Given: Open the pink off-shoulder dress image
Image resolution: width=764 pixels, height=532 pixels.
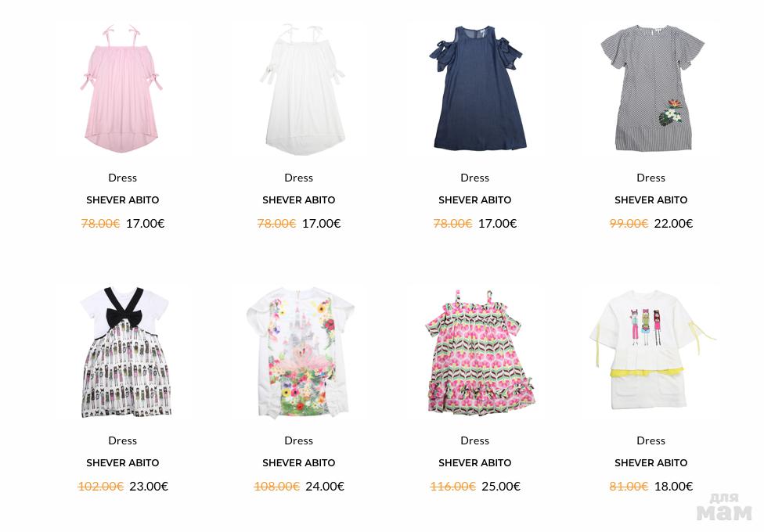Looking at the screenshot, I should 122,88.
